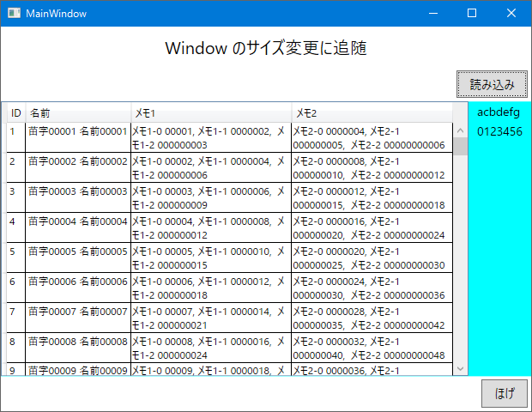Select the ID cell of row 2
The width and height of the screenshot is (532, 412).
coord(16,167)
